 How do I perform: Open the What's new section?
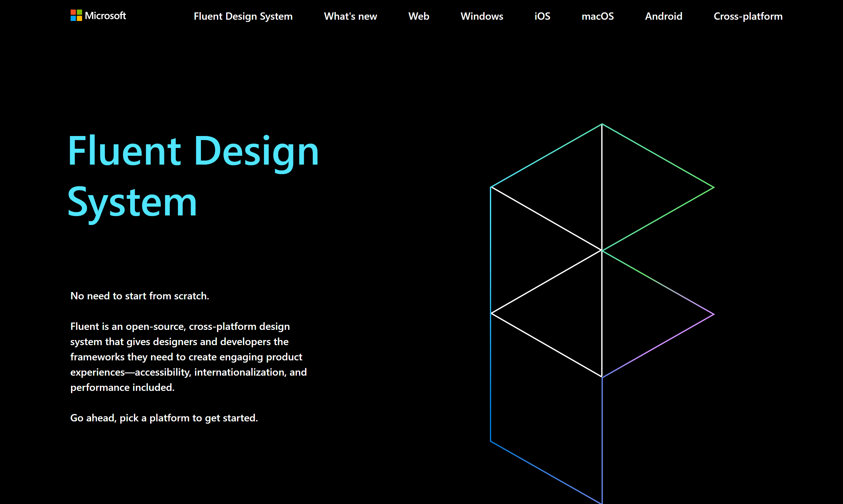coord(350,16)
